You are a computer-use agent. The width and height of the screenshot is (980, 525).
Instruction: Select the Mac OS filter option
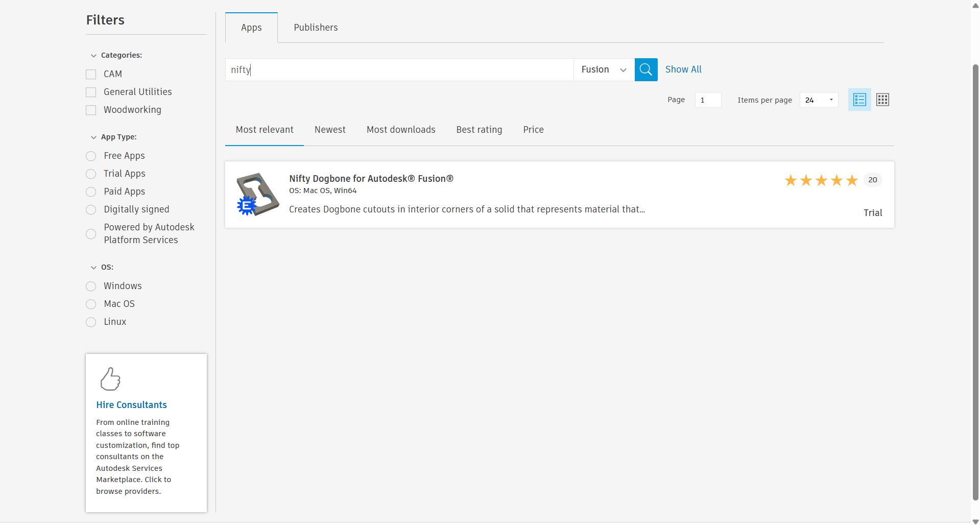pyautogui.click(x=91, y=304)
